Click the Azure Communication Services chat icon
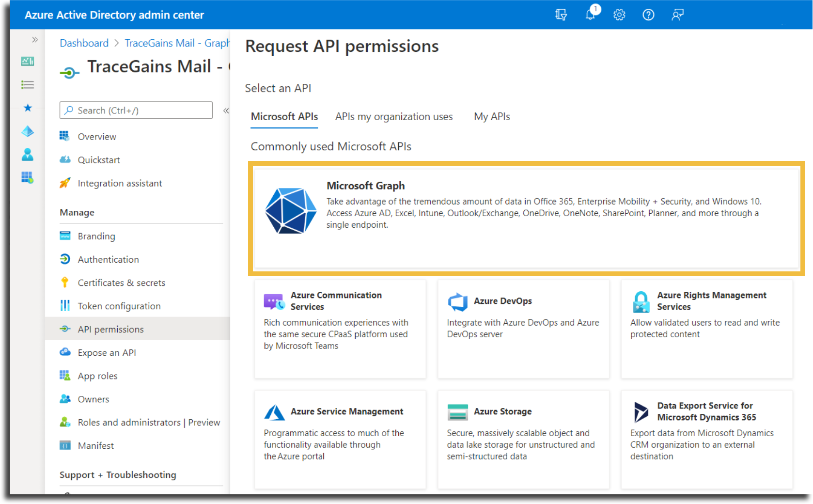The width and height of the screenshot is (813, 504). (x=274, y=301)
